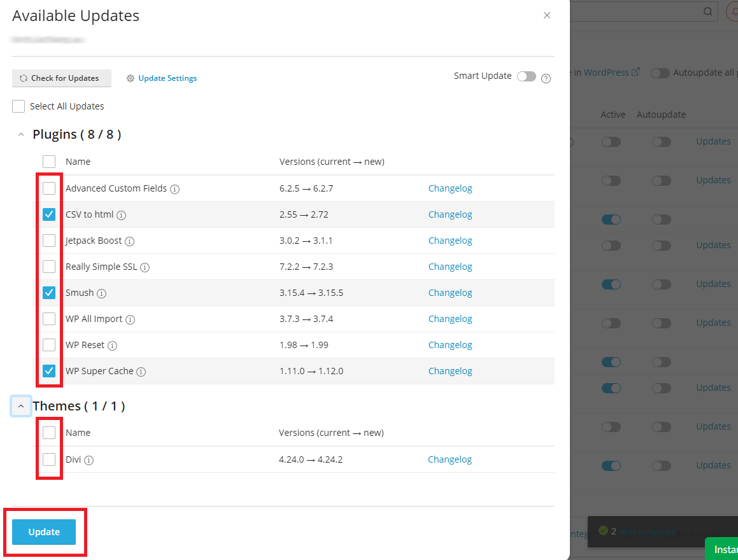Collapse the Themes section
This screenshot has width=738, height=560.
click(21, 406)
